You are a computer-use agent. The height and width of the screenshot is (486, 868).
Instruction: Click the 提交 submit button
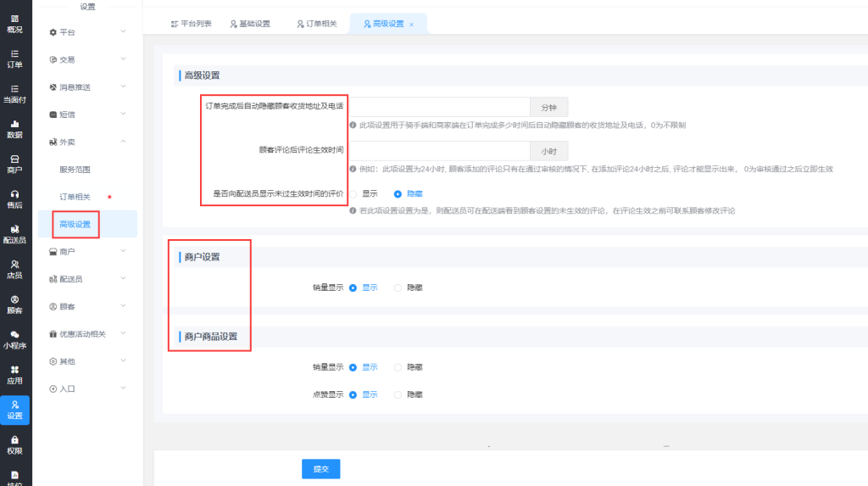[320, 469]
